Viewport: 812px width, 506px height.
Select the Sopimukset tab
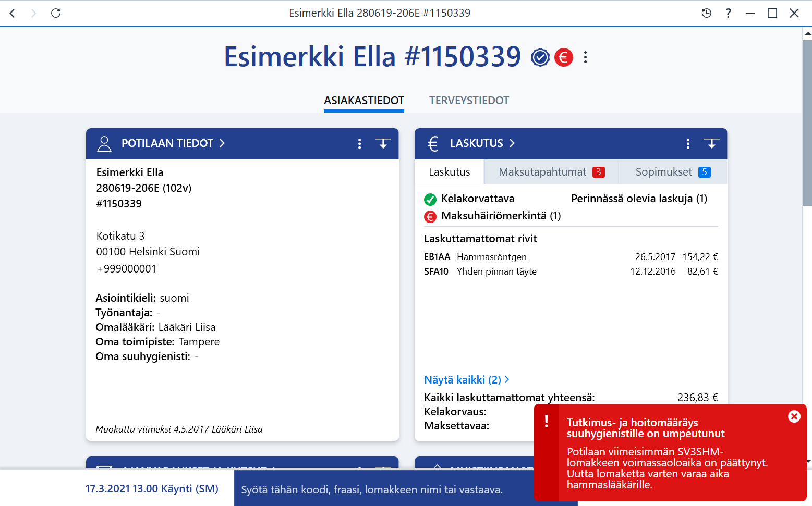(673, 172)
